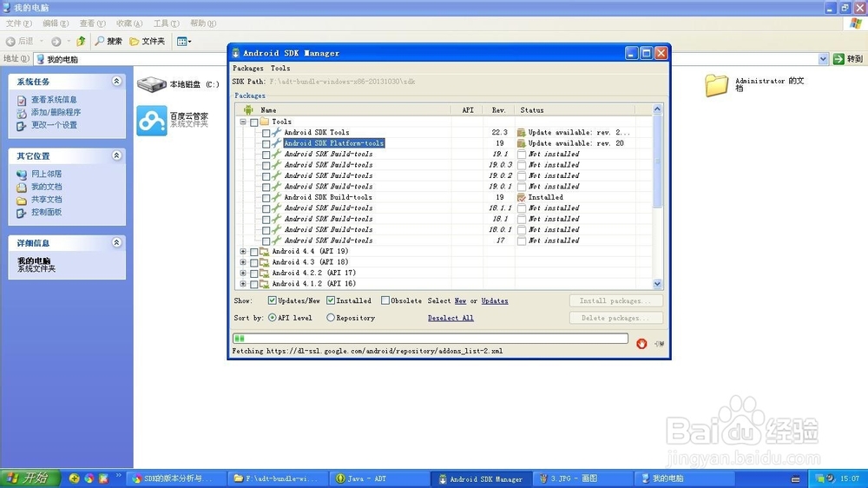
Task: Toggle the Obsolete checkbox
Action: point(385,300)
